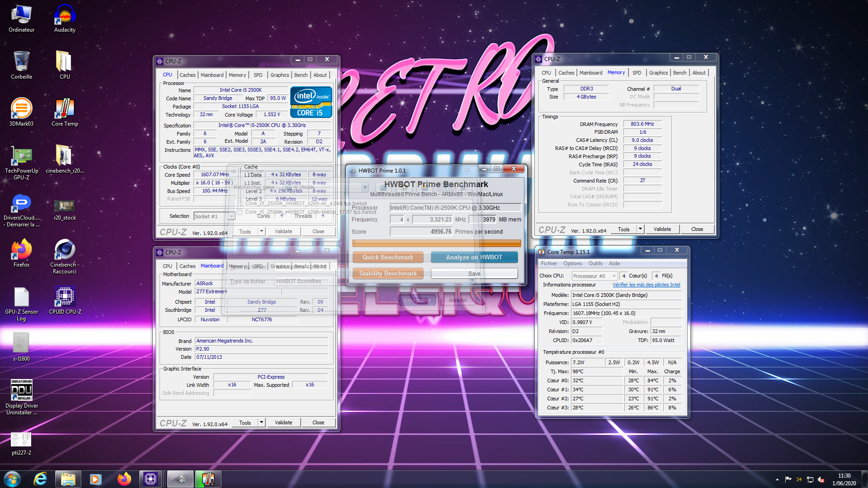Image resolution: width=868 pixels, height=488 pixels.
Task: Click Close button in CPU-Z Mainboard window
Action: pyautogui.click(x=318, y=422)
